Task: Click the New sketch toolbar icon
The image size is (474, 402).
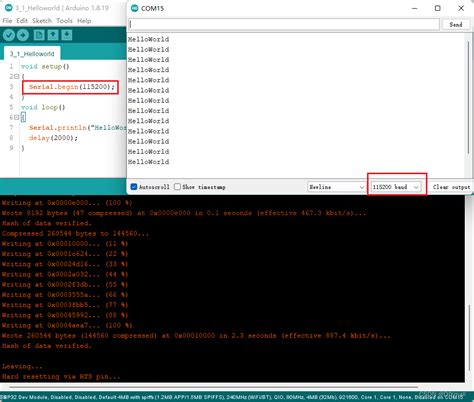Action: point(39,35)
